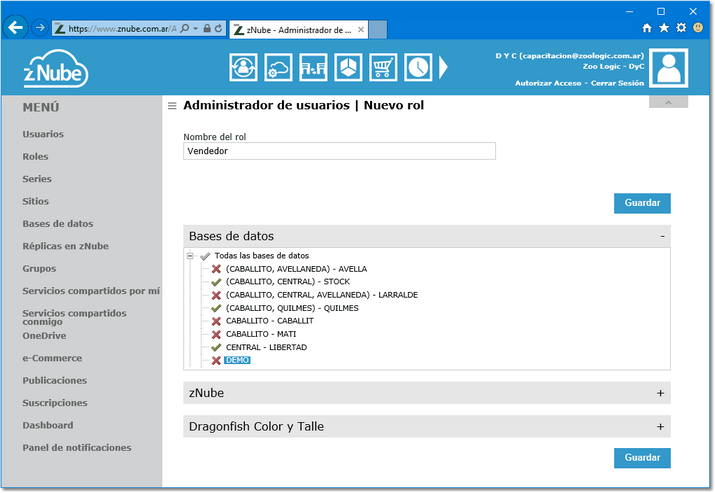Image resolution: width=715 pixels, height=493 pixels.
Task: Toggle the hamburger menu icon beside title
Action: pyautogui.click(x=172, y=106)
